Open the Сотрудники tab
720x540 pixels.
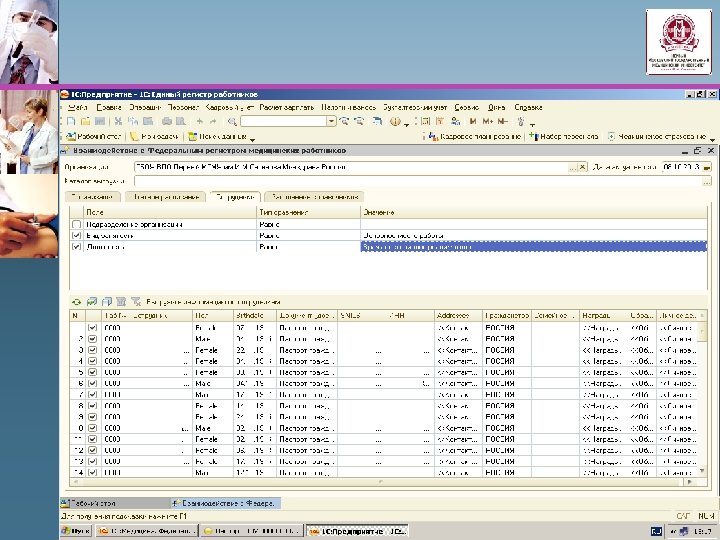pyautogui.click(x=236, y=197)
